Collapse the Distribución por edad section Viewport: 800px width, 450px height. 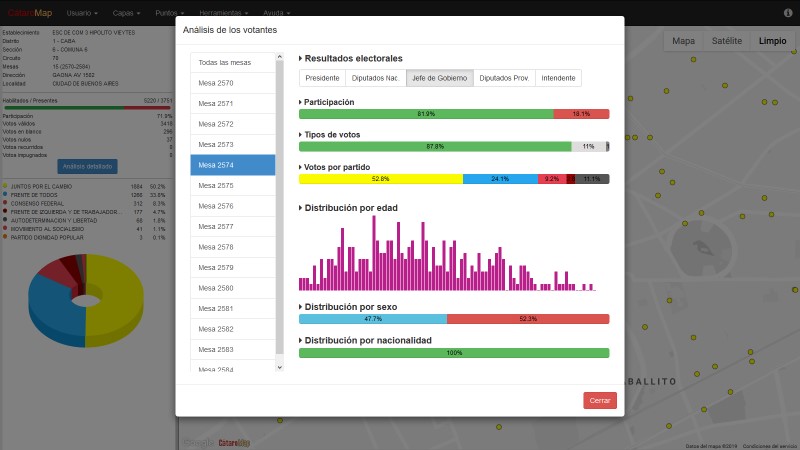348,208
